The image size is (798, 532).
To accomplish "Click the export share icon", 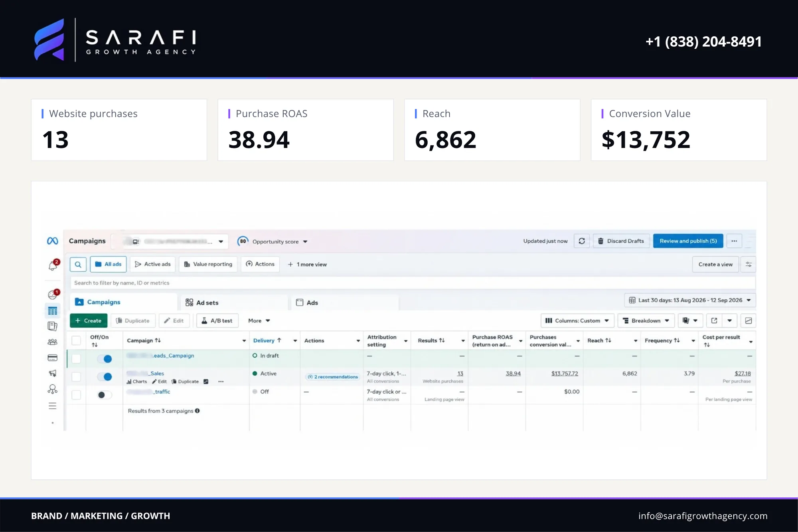I will (x=714, y=320).
